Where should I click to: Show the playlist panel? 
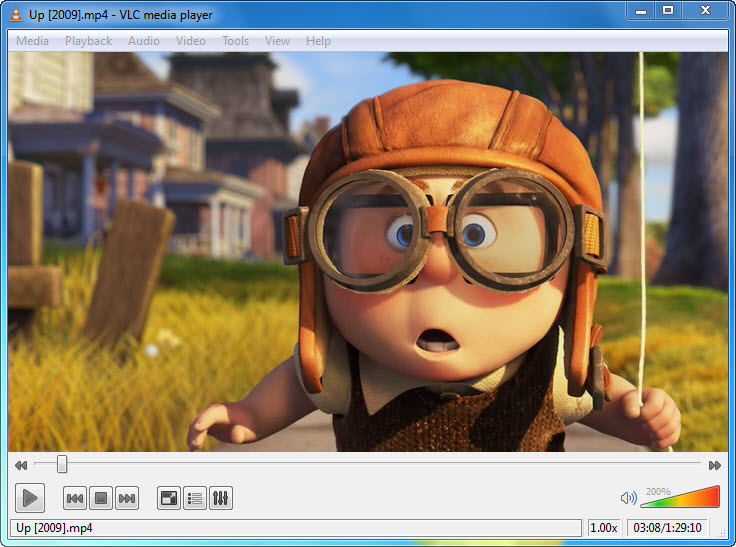(194, 498)
